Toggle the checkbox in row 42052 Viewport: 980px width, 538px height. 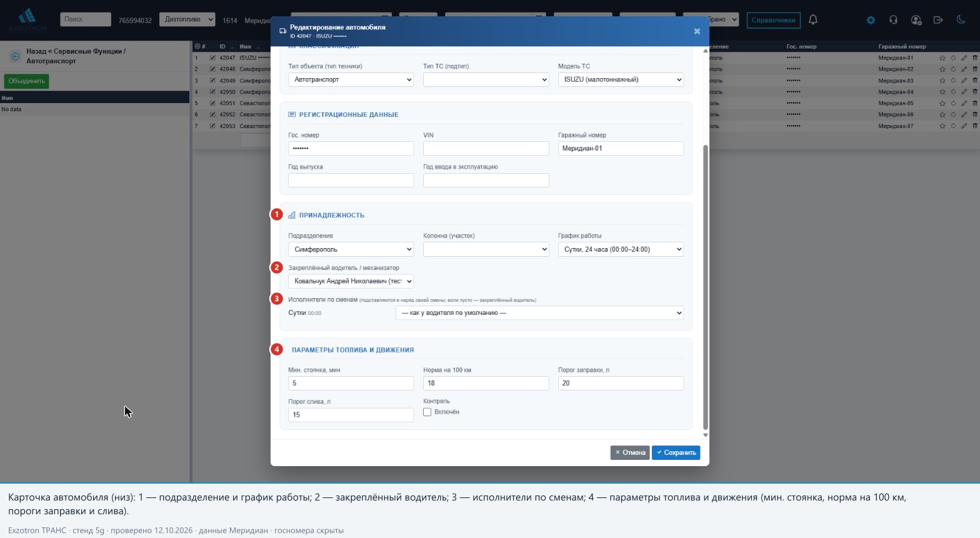212,114
